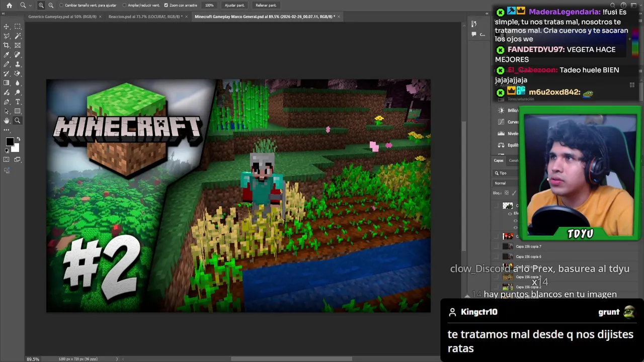The width and height of the screenshot is (644, 362).
Task: Select the Crop tool
Action: pyautogui.click(x=7, y=45)
